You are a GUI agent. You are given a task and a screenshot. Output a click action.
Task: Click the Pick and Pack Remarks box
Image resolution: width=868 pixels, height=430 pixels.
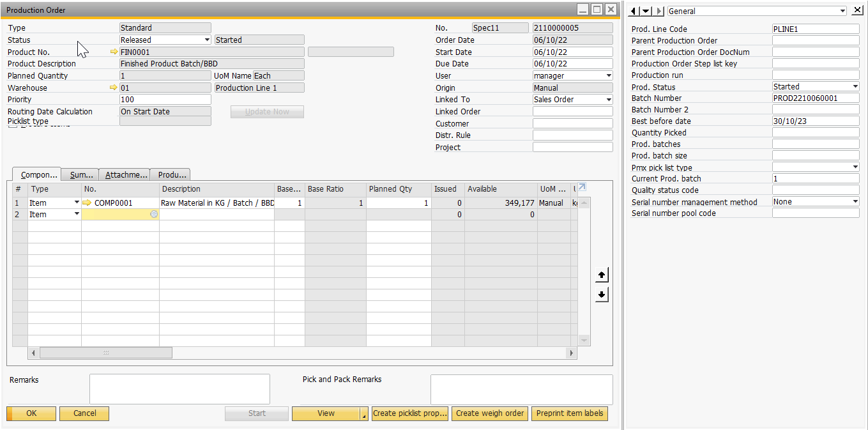521,390
